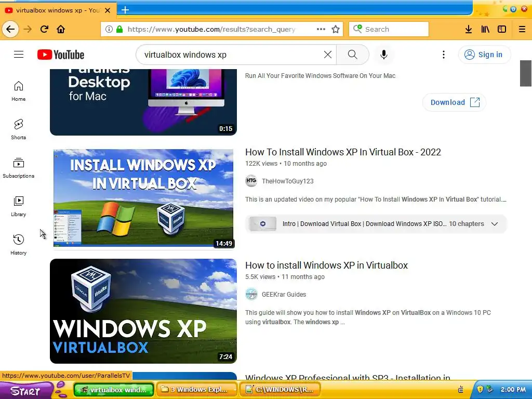Open 'How To Install Windows XP In Virtual Box - 2022'
Screen dimensions: 532x399
tap(343, 152)
